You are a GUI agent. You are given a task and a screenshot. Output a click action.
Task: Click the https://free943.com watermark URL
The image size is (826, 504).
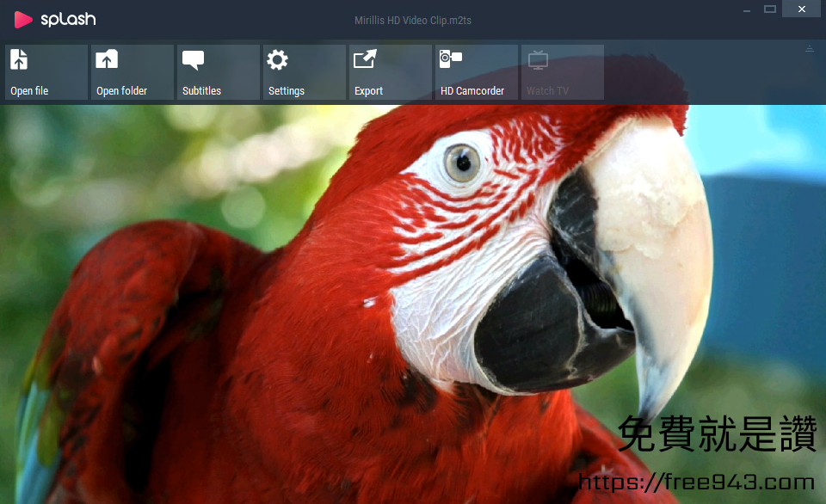(x=696, y=482)
